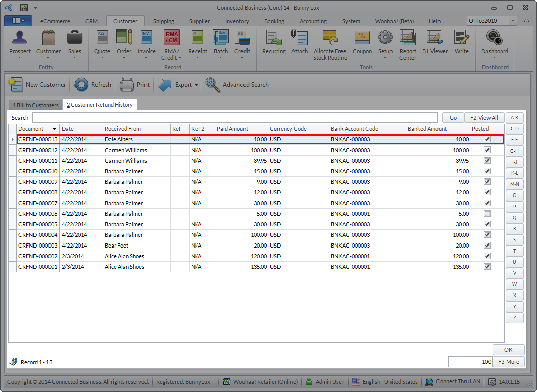Click the F3 More button
The width and height of the screenshot is (537, 392).
[x=509, y=362]
